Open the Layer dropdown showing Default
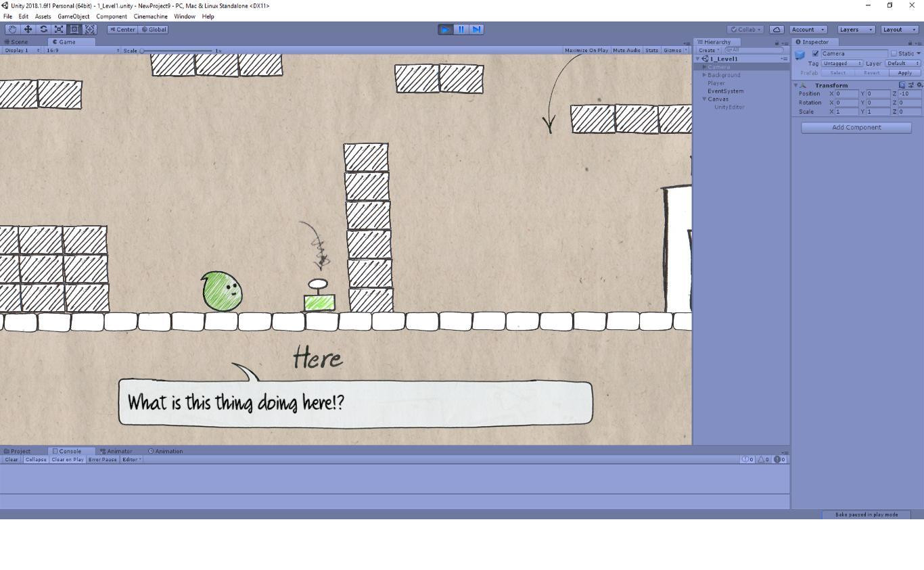 [x=903, y=63]
